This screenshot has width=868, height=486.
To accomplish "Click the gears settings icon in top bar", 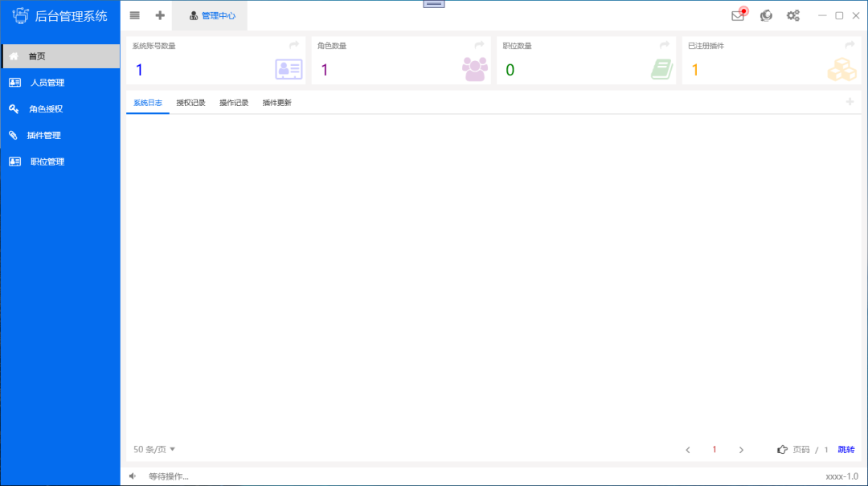I will (x=793, y=15).
